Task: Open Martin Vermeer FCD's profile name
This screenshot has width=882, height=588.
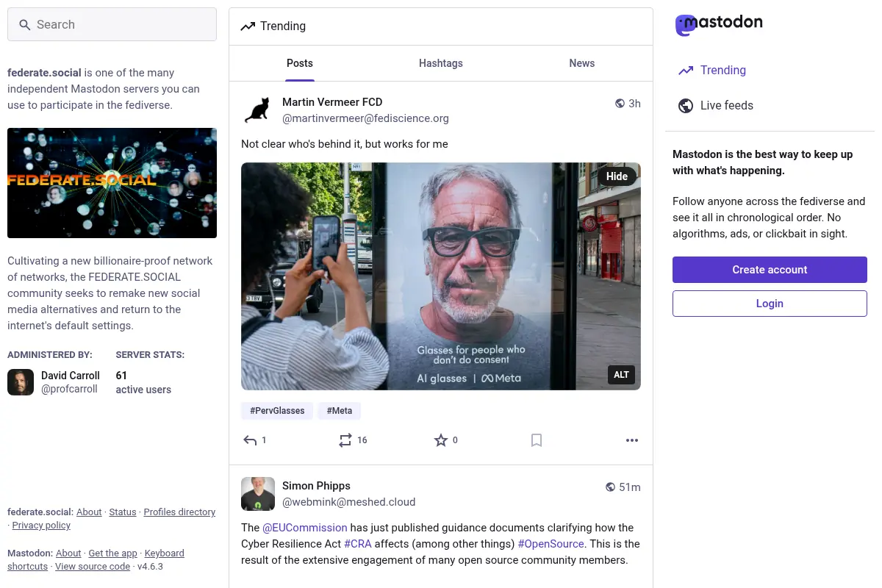Action: coord(332,102)
